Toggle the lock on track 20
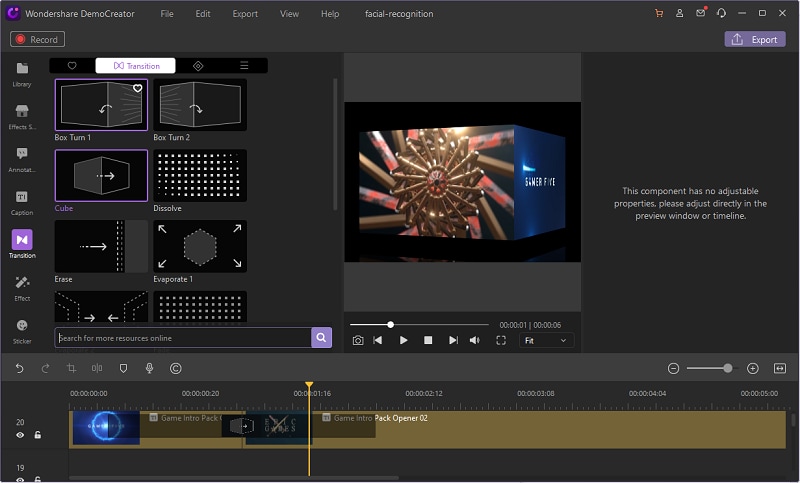 click(x=37, y=435)
